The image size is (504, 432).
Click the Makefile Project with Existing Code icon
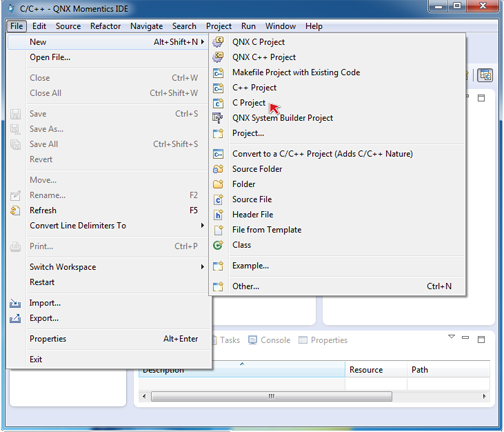click(x=218, y=73)
